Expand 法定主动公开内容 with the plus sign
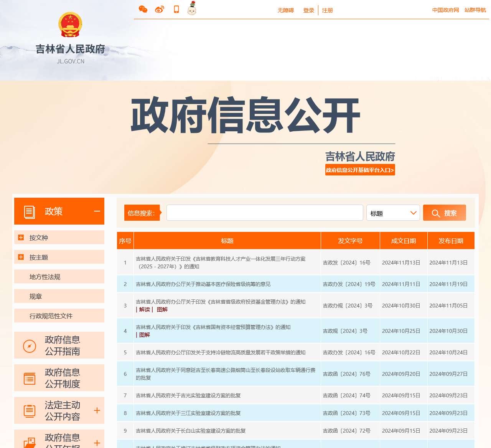491x448 pixels. coord(97,410)
